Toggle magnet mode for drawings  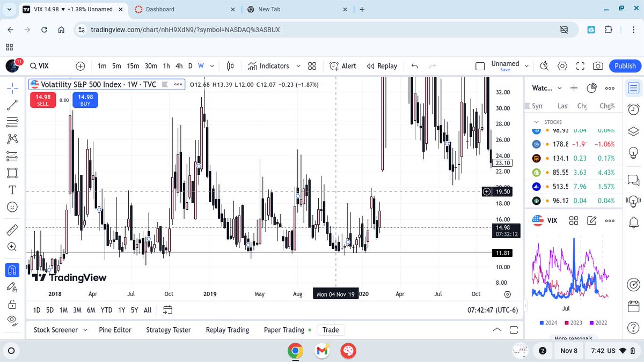(x=12, y=269)
